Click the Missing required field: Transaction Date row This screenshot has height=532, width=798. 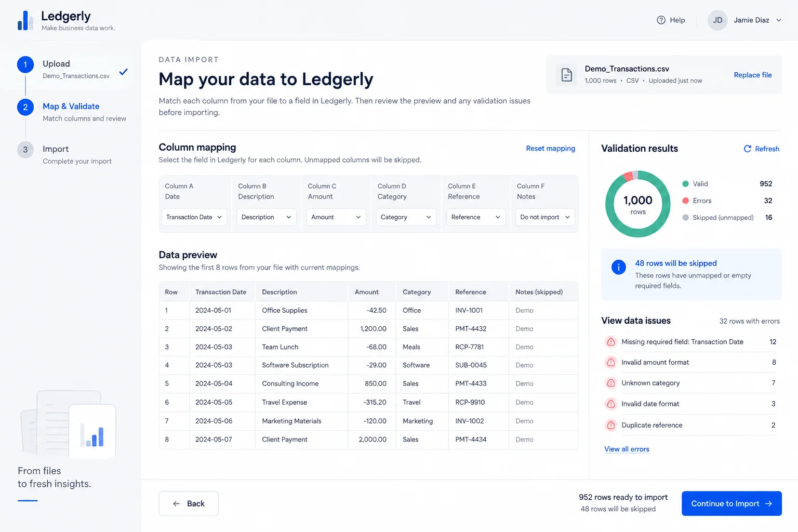pos(691,342)
